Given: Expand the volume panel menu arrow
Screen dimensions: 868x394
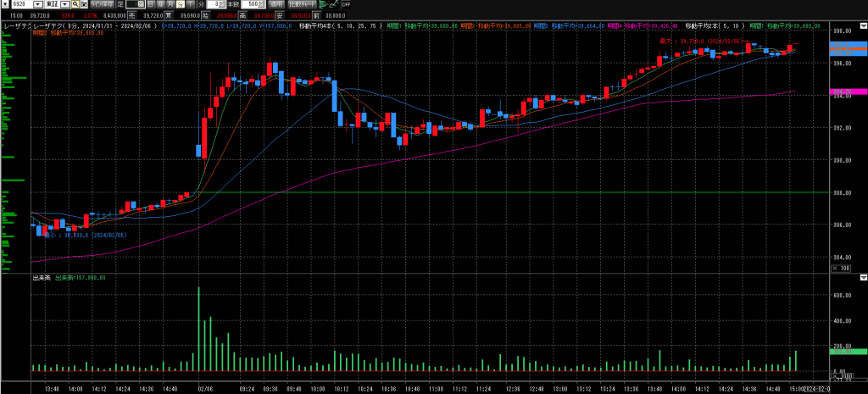Looking at the screenshot, I should [x=863, y=277].
